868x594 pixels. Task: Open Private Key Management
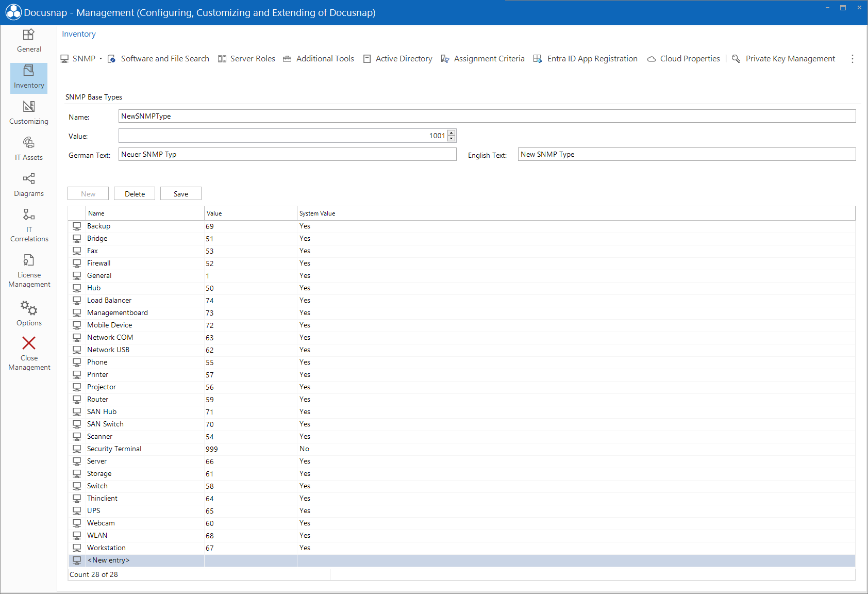pos(784,59)
